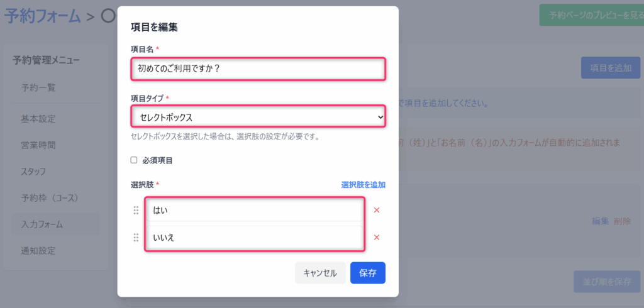Open the スタッフ menu item
The height and width of the screenshot is (308, 644).
34,172
